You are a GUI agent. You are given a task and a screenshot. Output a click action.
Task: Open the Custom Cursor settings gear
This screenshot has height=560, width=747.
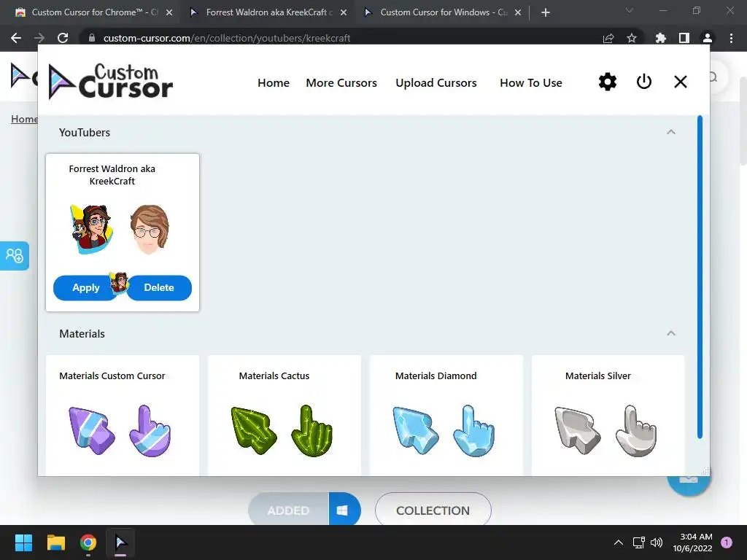[608, 82]
